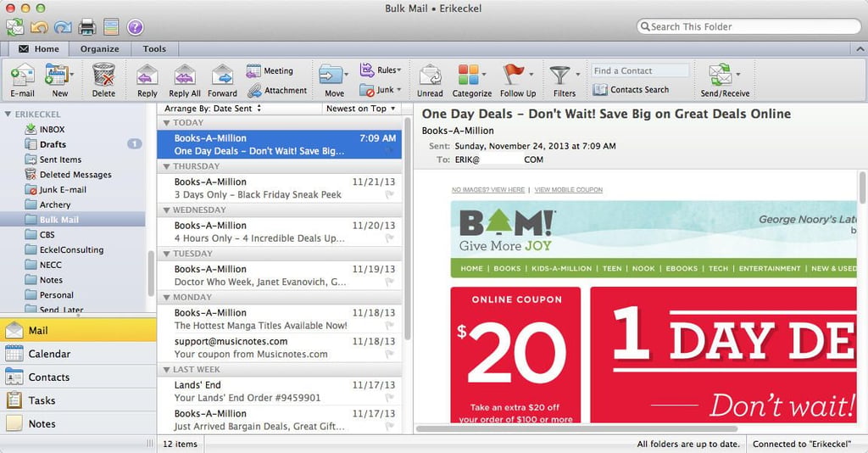Switch to Notes view in bottom navigation
The image size is (868, 453).
(x=78, y=423)
